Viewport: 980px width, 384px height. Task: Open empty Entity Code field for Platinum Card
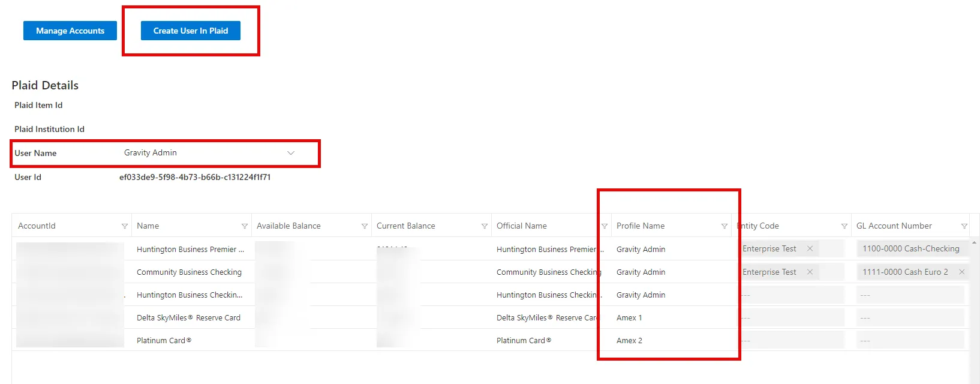point(791,340)
